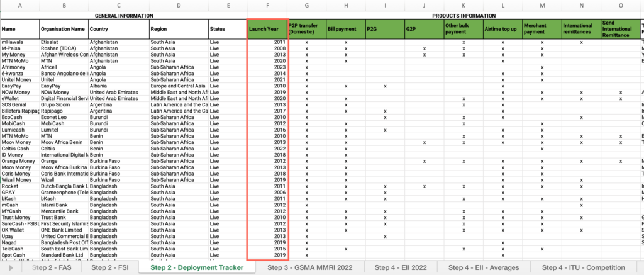Select the Orange Money name cell

click(19, 161)
